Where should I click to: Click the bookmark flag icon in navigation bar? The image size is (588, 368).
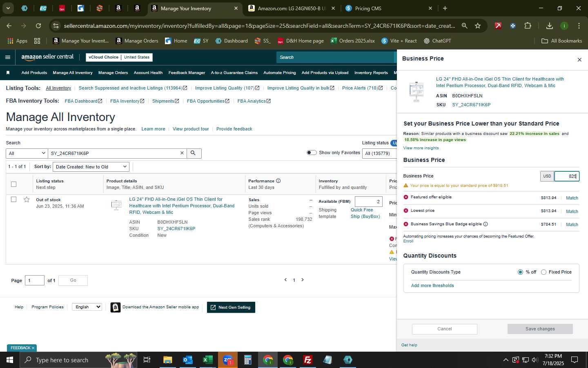click(x=8, y=73)
